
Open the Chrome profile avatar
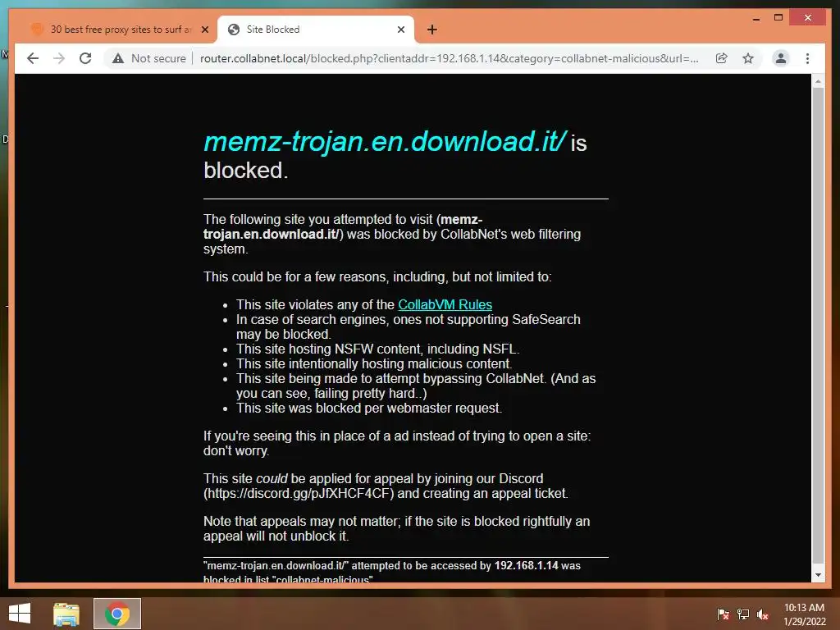point(781,58)
